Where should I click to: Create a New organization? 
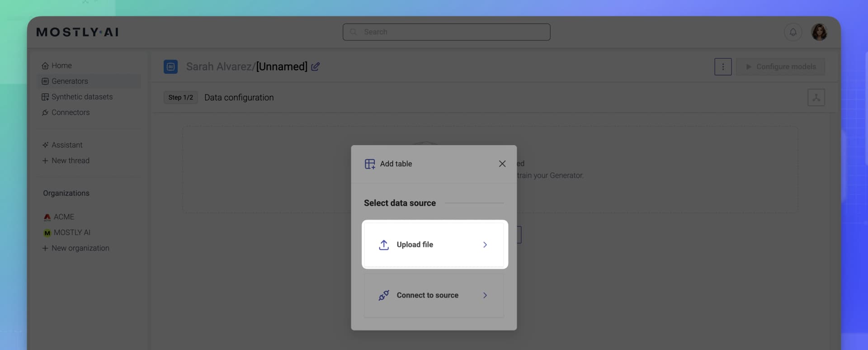[x=75, y=248]
